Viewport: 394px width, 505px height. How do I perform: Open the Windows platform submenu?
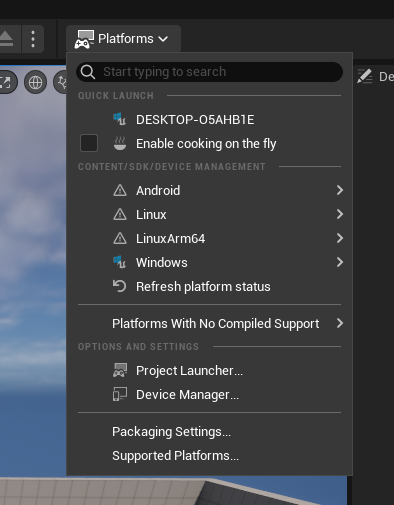click(209, 262)
